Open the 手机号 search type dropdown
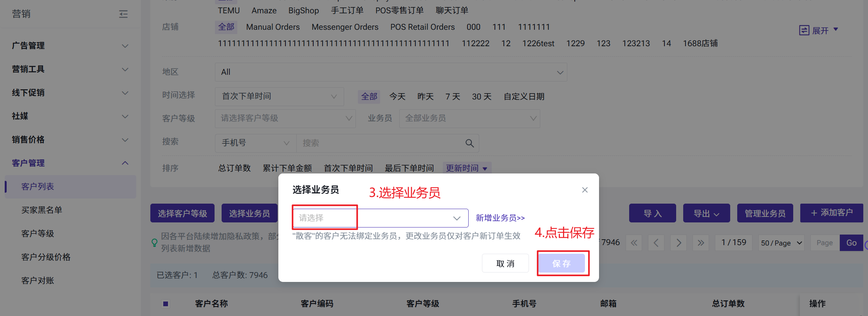868x316 pixels. pyautogui.click(x=256, y=143)
